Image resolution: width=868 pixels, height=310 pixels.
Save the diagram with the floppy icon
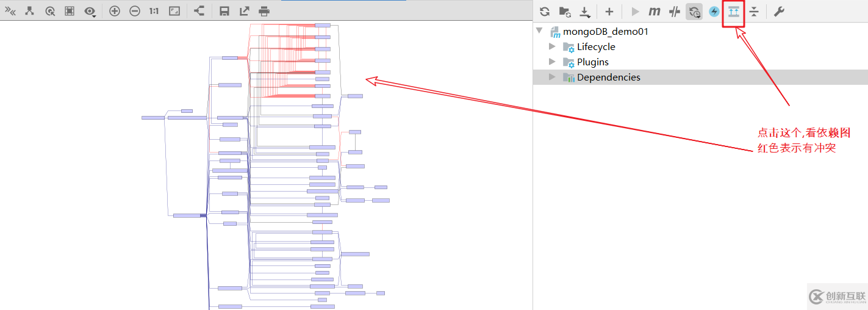224,11
